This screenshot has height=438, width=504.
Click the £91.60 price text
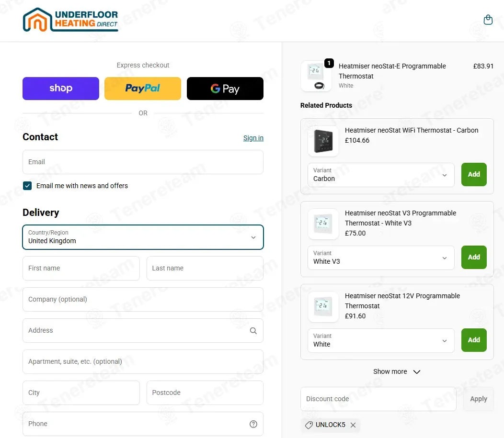point(355,316)
